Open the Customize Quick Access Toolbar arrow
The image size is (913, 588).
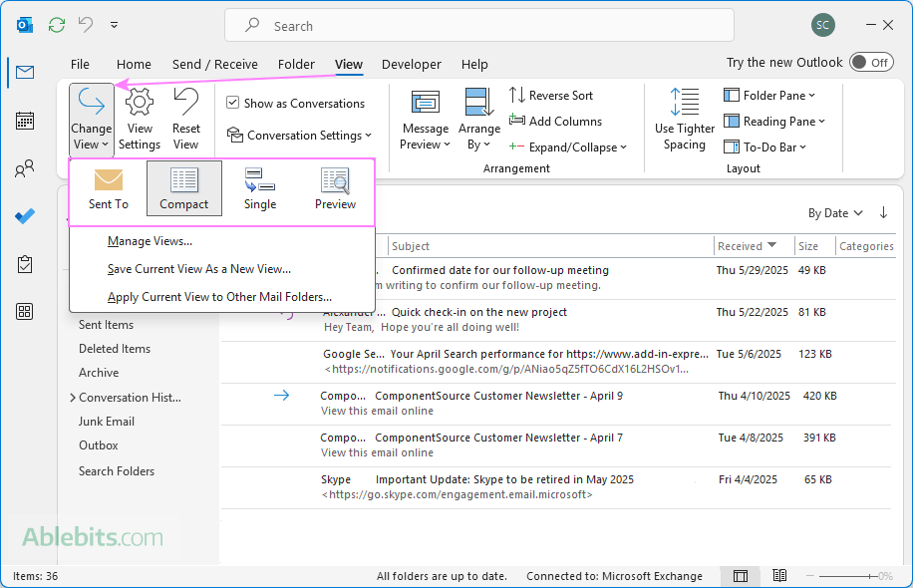point(114,25)
